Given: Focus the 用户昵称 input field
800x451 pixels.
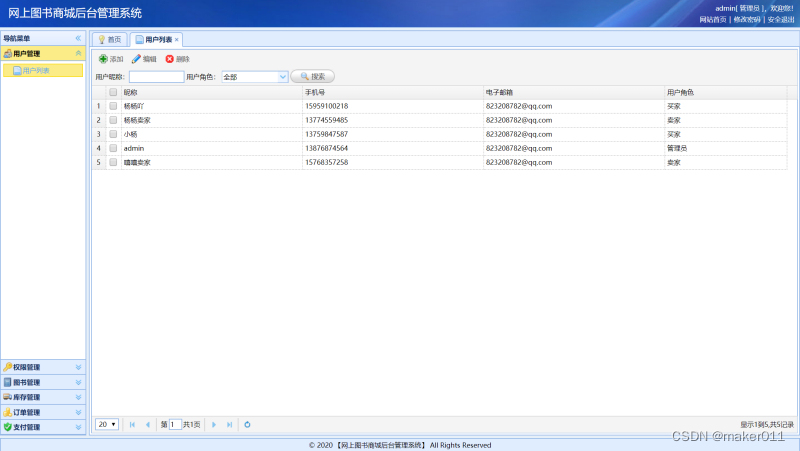Looking at the screenshot, I should pos(157,77).
